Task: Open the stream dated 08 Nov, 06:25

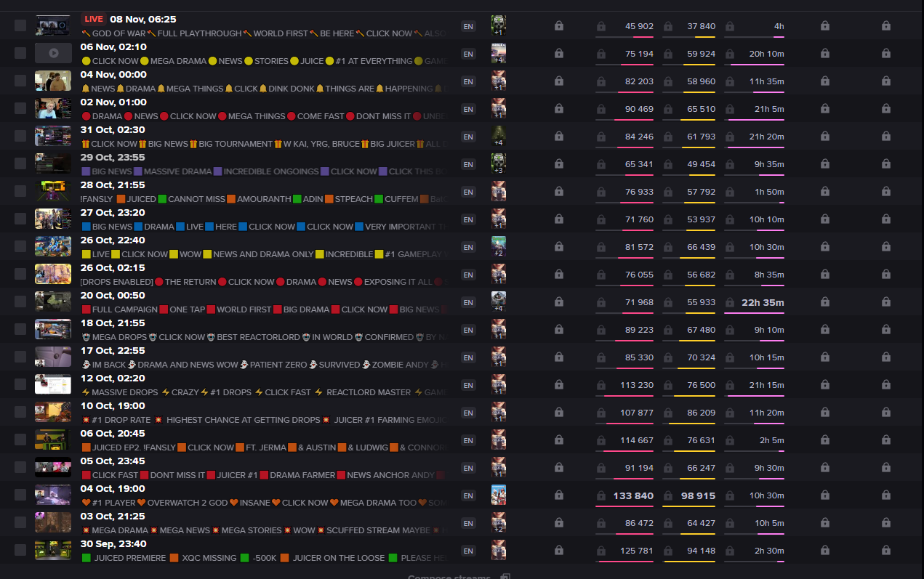Action: (x=143, y=19)
